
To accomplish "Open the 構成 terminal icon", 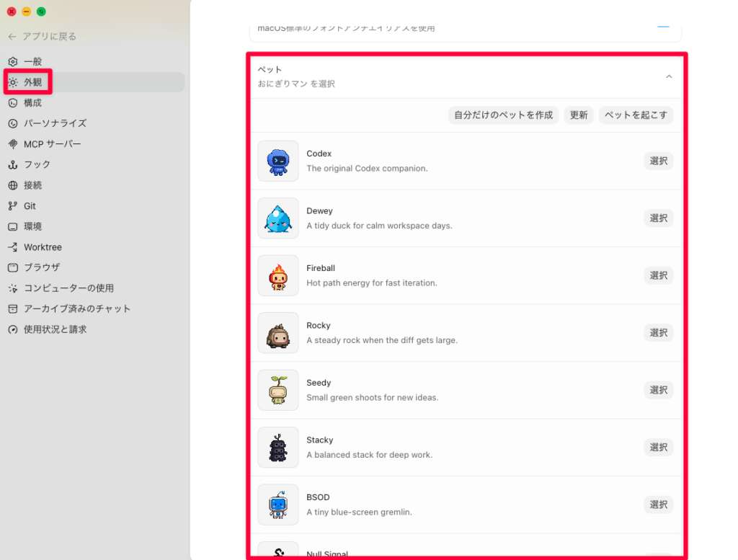I will point(13,103).
